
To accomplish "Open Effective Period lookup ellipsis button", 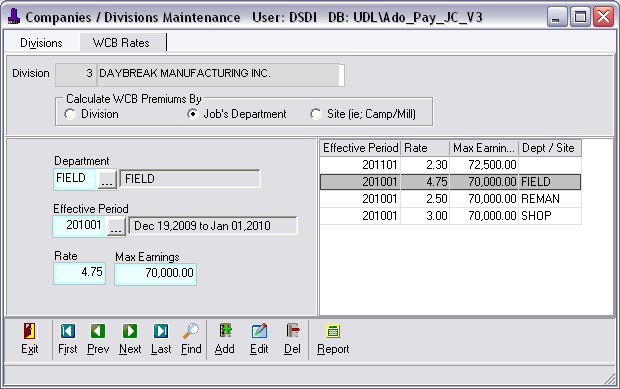I will [116, 227].
